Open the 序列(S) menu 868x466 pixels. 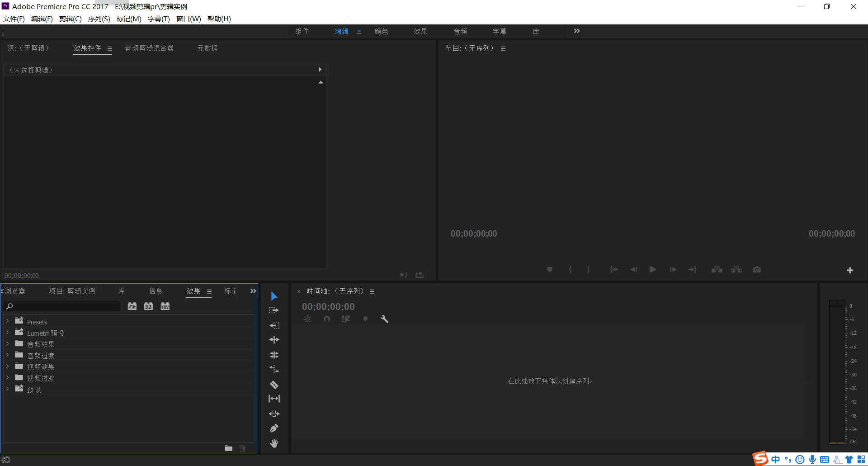point(99,19)
